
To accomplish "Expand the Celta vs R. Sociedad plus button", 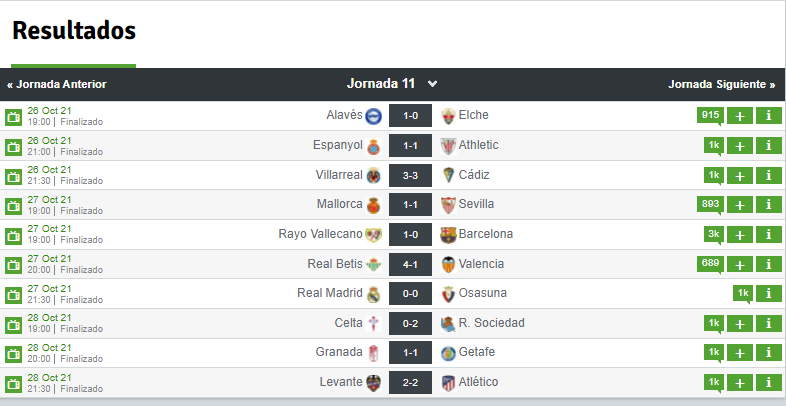I will [x=739, y=323].
